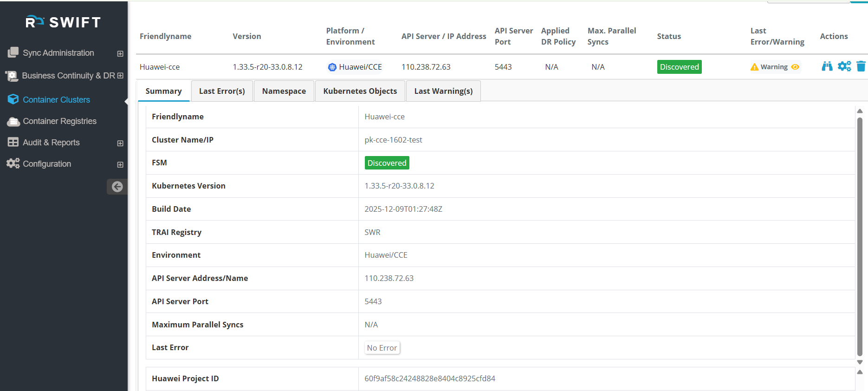Delete Huawei-cce with the trash icon
Screen dimensions: 868x391
(861, 66)
